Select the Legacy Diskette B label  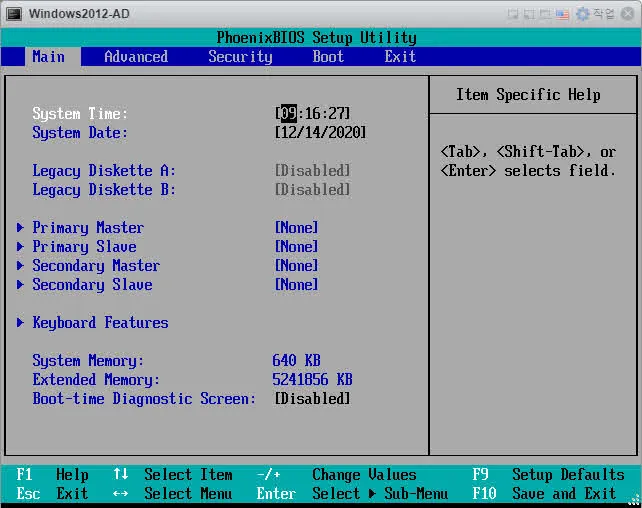[104, 190]
